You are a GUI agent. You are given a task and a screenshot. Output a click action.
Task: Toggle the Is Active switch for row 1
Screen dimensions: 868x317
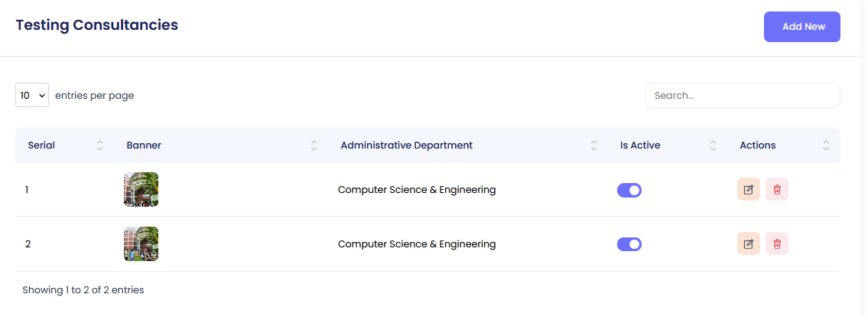click(x=629, y=190)
